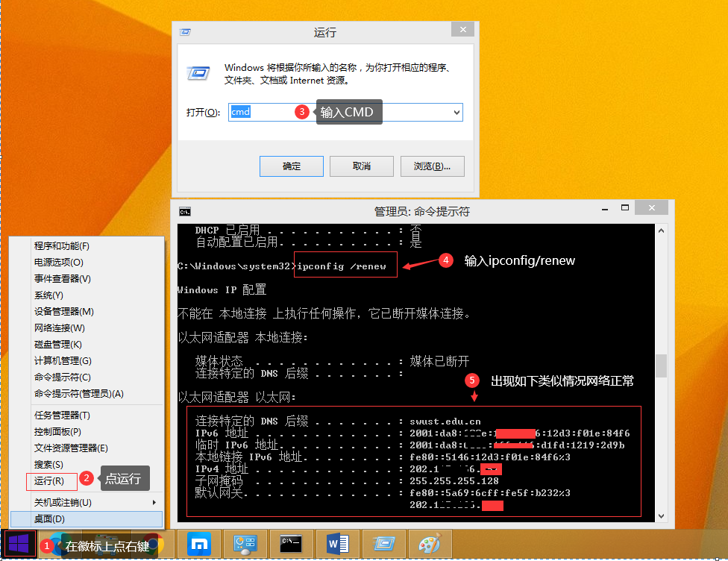
Task: Click the 255.255.255.128 subnet mask value
Action: click(454, 481)
